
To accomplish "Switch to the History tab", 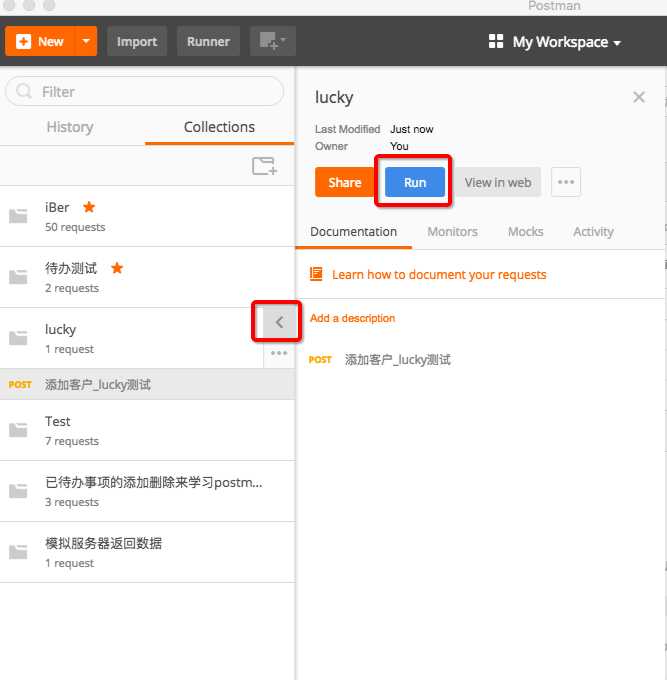I will point(70,127).
